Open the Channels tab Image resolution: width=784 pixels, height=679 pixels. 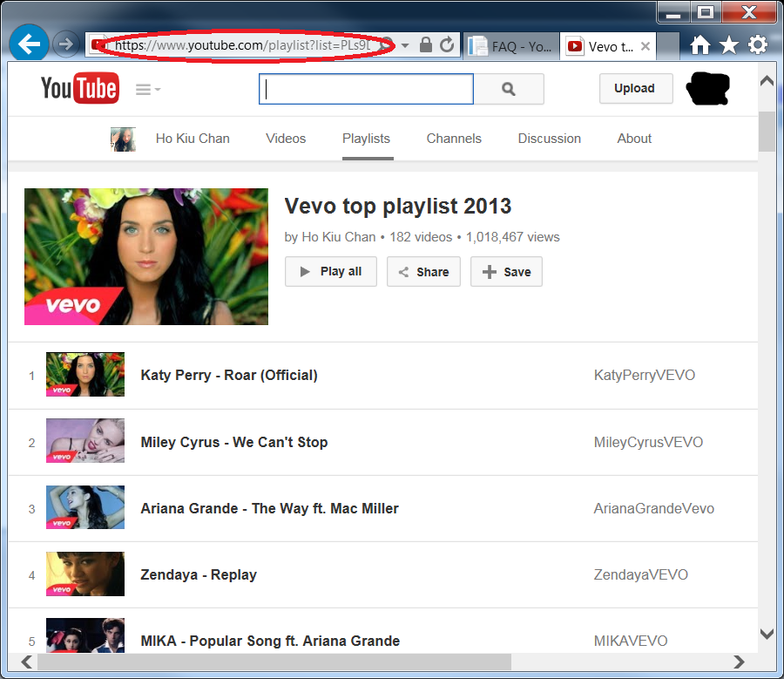pyautogui.click(x=454, y=139)
